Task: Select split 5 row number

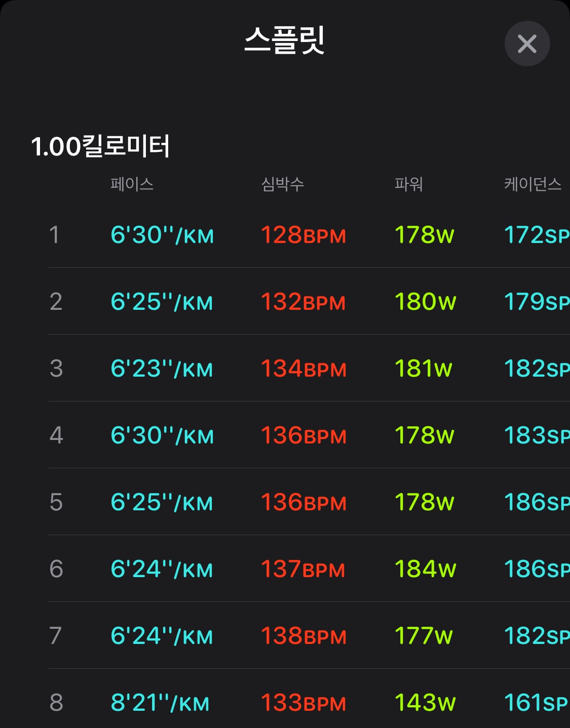Action: [x=56, y=502]
